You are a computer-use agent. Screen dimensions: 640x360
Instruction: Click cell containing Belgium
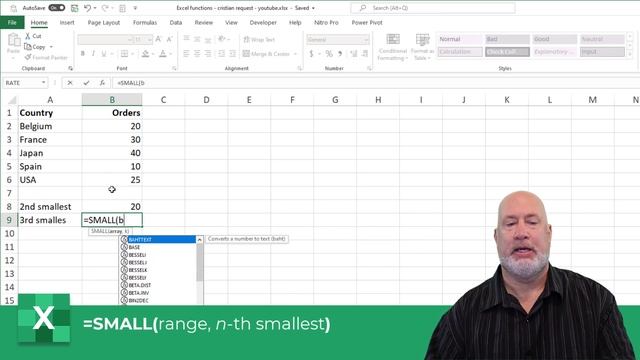pos(50,126)
